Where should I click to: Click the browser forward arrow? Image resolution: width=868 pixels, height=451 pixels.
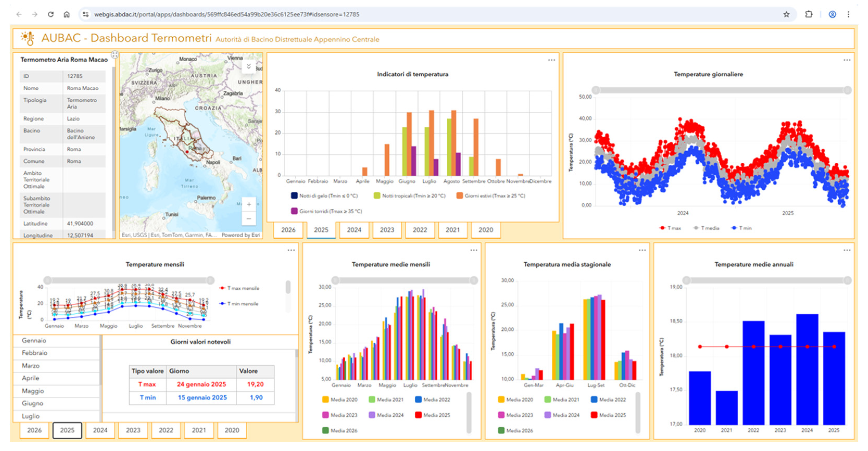[35, 14]
